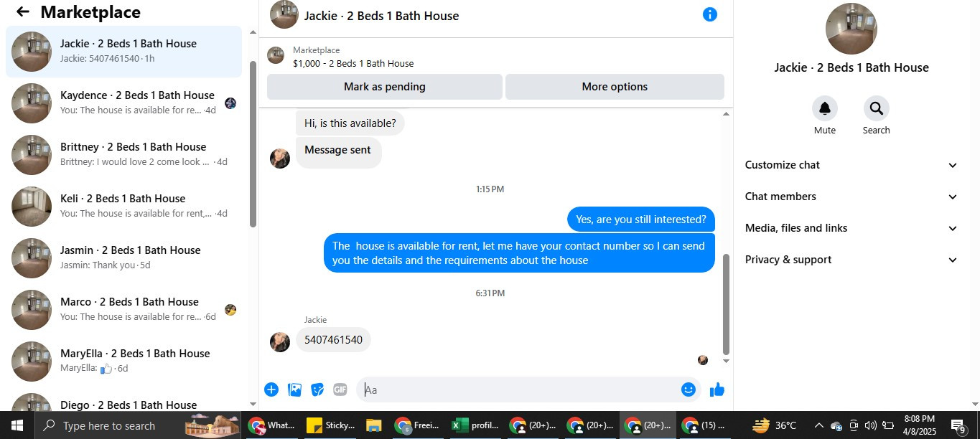This screenshot has width=980, height=439.
Task: Expand the Chat members section
Action: (851, 197)
